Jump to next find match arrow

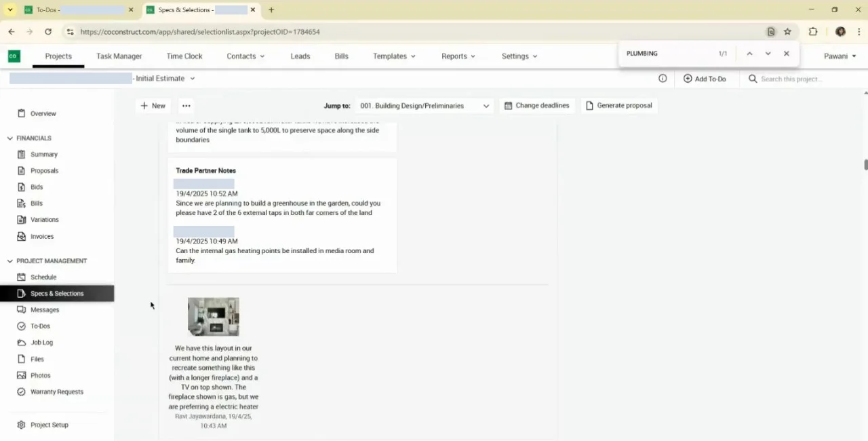[x=768, y=54]
